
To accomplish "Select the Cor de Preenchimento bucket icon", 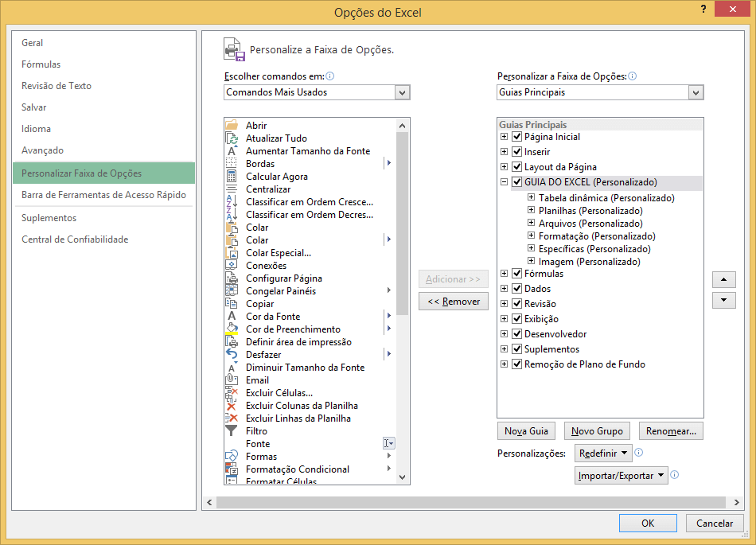I will (232, 329).
